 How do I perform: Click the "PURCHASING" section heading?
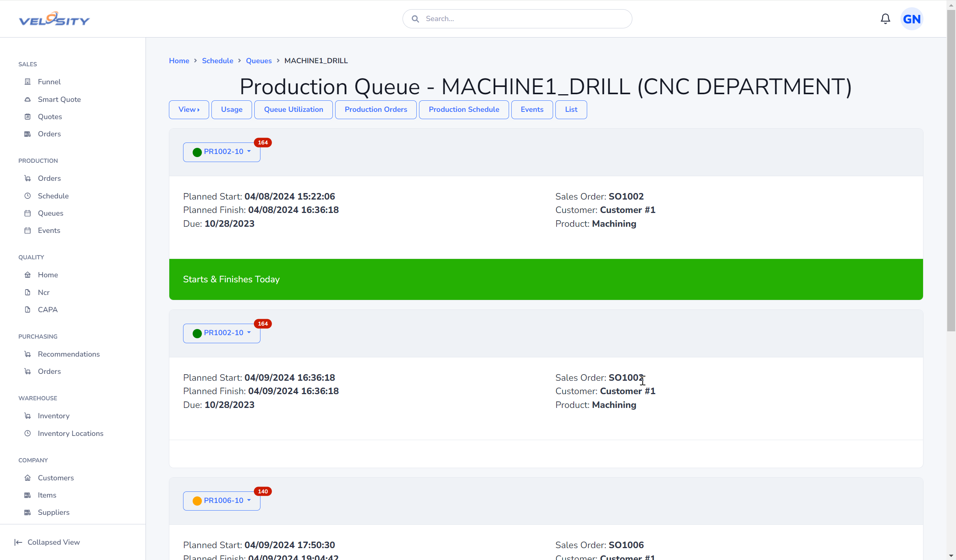click(38, 336)
